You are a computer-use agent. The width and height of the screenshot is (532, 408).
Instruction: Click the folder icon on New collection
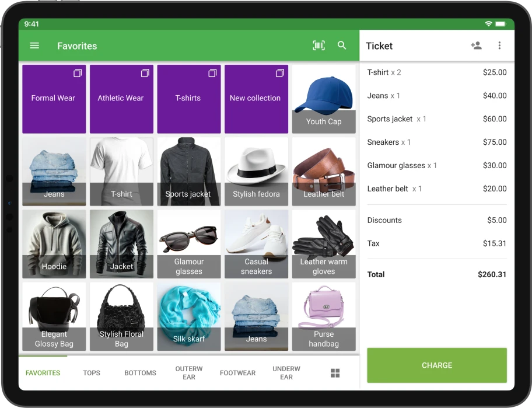[x=279, y=73]
